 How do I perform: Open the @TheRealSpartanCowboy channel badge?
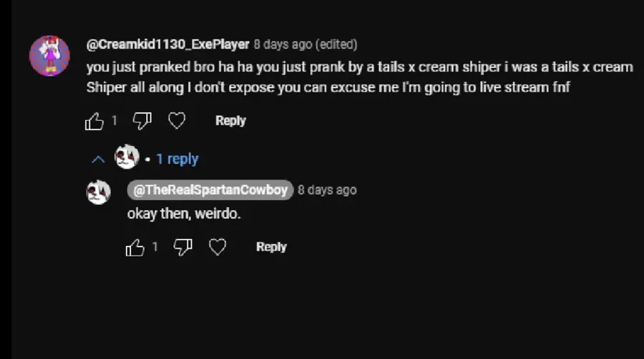[210, 190]
